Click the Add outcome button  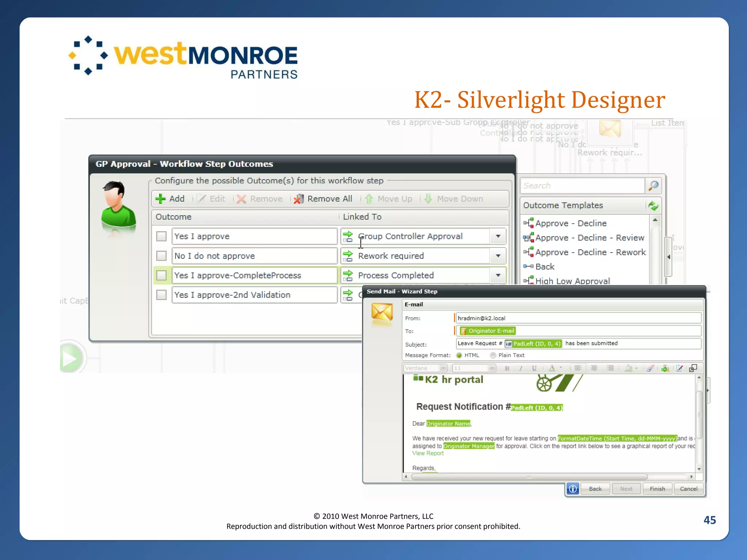[x=170, y=199]
